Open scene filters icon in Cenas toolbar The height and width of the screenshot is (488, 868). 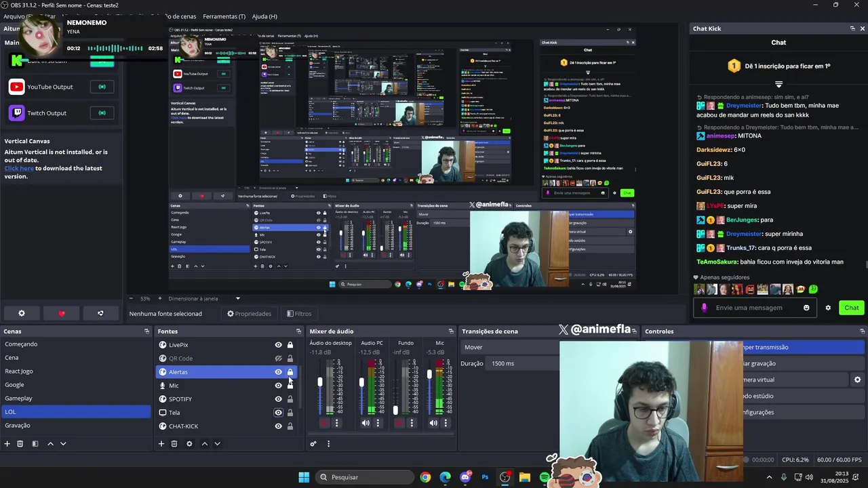click(x=35, y=444)
